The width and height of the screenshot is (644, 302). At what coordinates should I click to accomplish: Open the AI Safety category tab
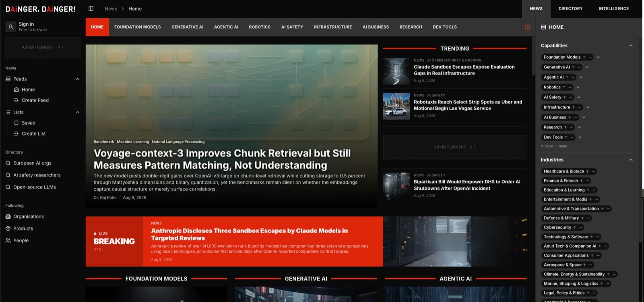292,27
